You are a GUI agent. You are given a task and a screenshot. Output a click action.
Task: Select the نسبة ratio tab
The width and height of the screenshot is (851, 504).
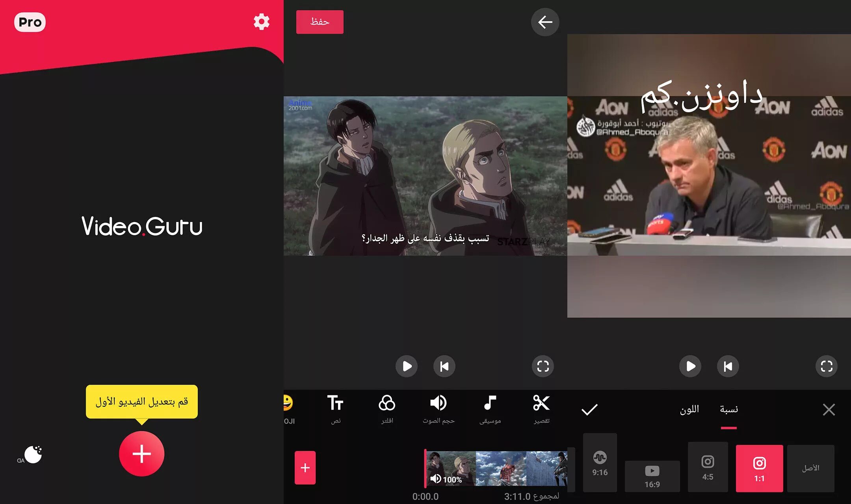tap(729, 409)
